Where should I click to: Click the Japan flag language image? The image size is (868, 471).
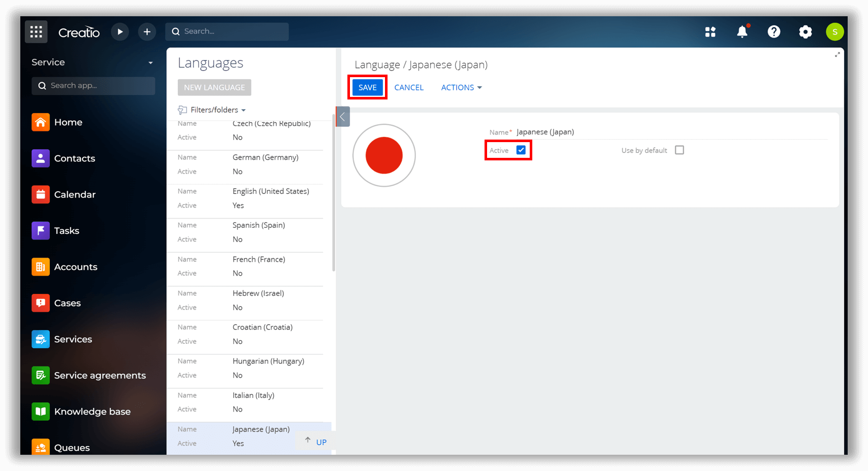(x=384, y=155)
